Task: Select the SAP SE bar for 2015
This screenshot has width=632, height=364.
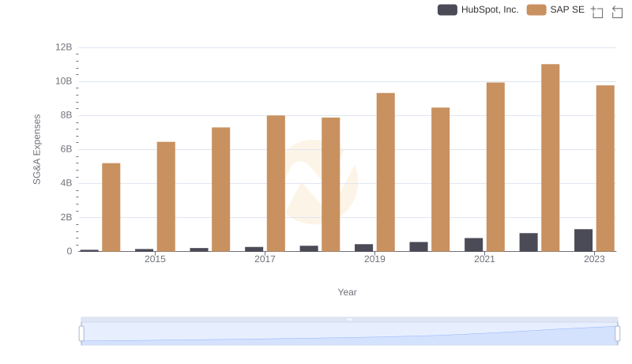Action: coord(166,197)
